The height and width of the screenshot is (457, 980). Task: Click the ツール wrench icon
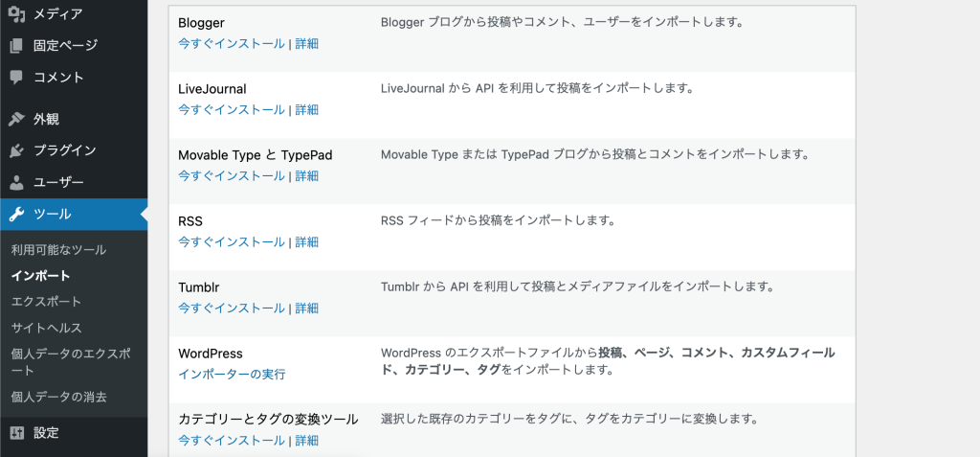pyautogui.click(x=17, y=215)
